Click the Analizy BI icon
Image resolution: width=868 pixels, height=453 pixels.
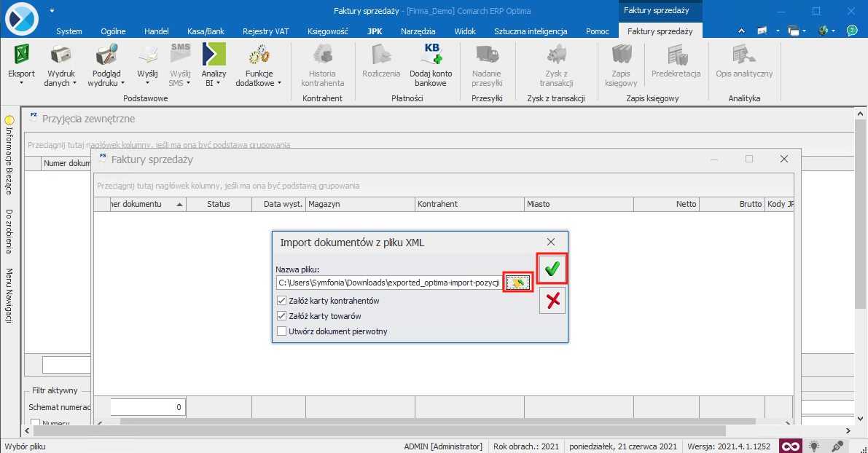[x=214, y=55]
